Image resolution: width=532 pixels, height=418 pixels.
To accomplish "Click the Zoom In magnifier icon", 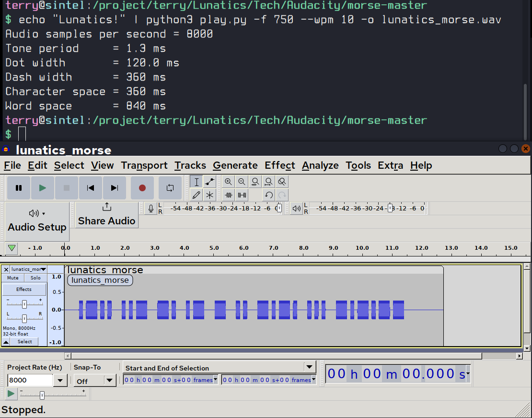I will [229, 182].
